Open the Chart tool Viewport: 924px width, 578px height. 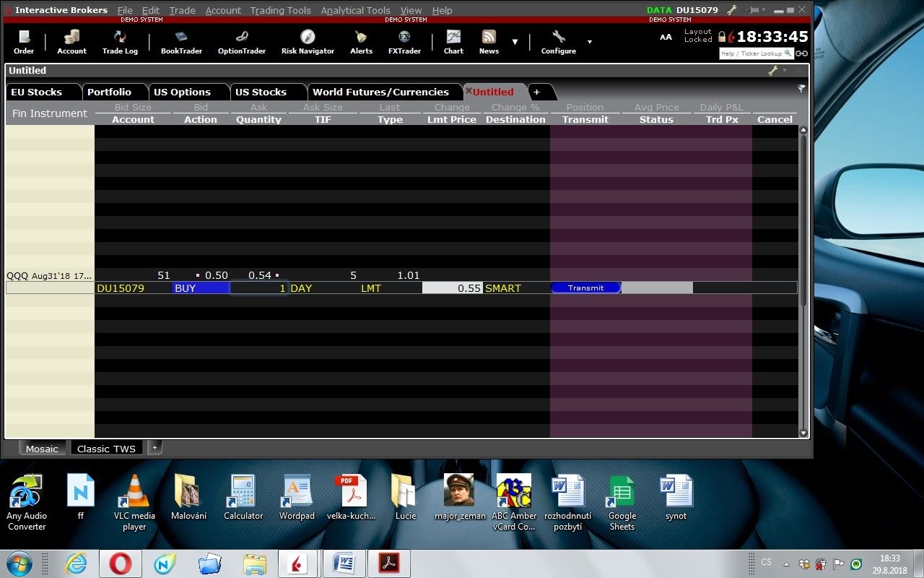point(453,42)
